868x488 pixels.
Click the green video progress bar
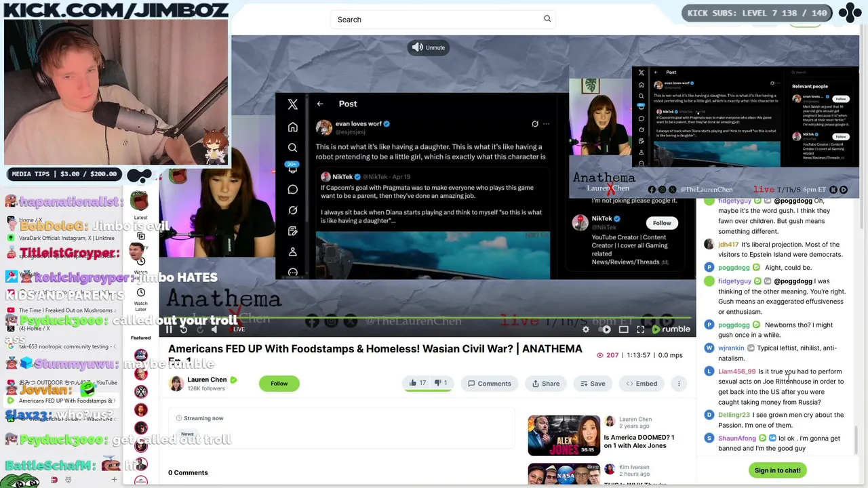pyautogui.click(x=427, y=318)
